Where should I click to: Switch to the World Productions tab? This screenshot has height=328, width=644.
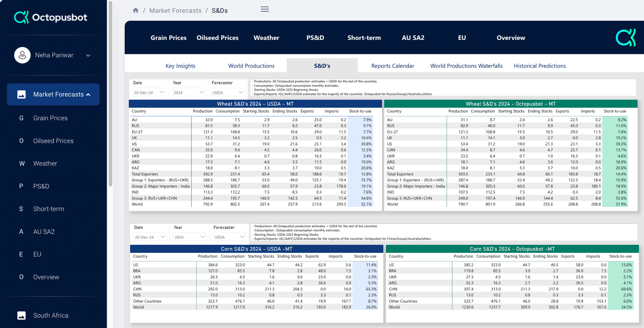click(x=251, y=66)
